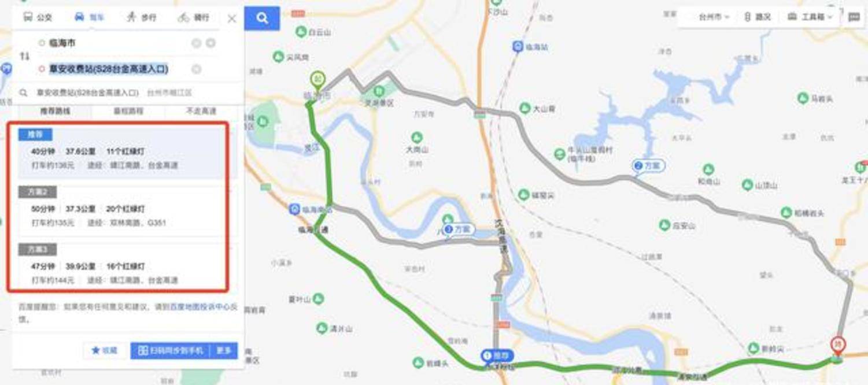The image size is (868, 385).
Task: Expand the 工具箱 toolbox dropdown
Action: tap(811, 17)
